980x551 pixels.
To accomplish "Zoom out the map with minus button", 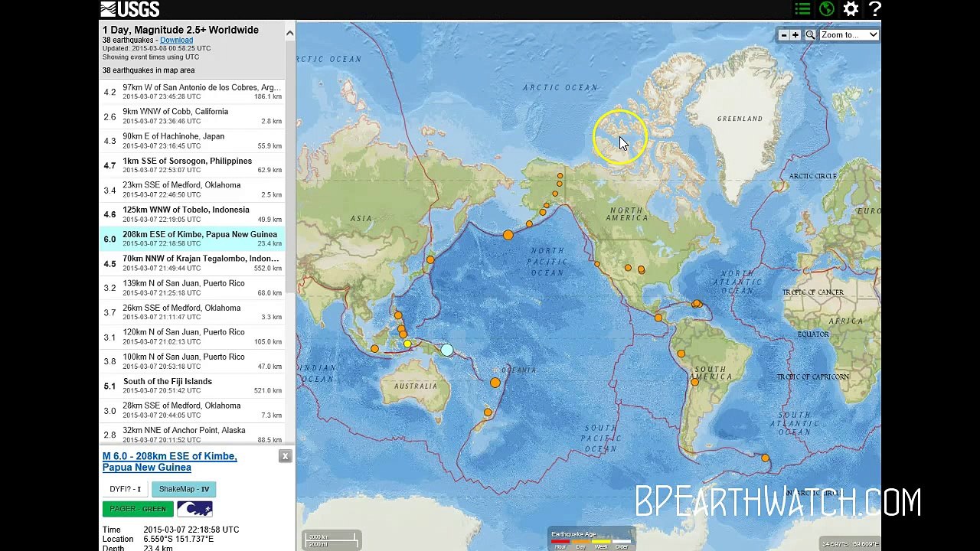I will tap(783, 35).
